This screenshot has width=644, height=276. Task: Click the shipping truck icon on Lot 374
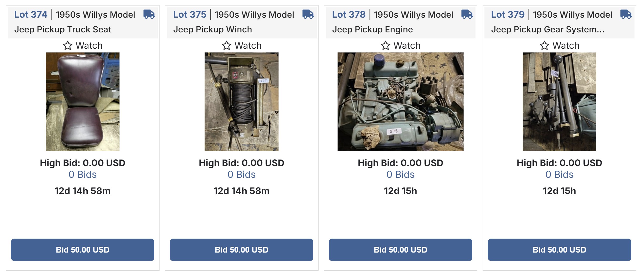point(149,14)
